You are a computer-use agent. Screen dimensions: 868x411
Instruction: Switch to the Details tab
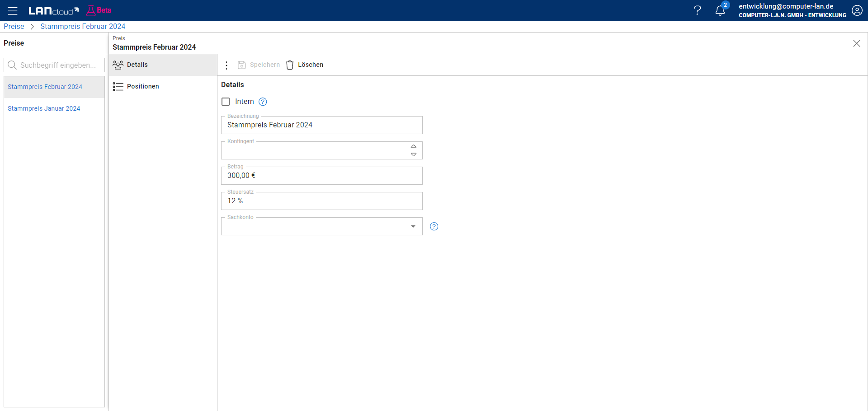(x=163, y=65)
